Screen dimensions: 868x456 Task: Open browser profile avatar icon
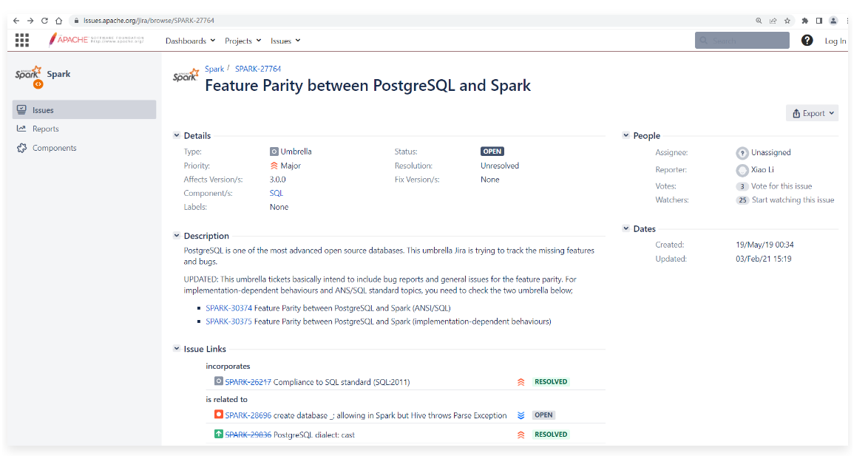[x=833, y=21]
